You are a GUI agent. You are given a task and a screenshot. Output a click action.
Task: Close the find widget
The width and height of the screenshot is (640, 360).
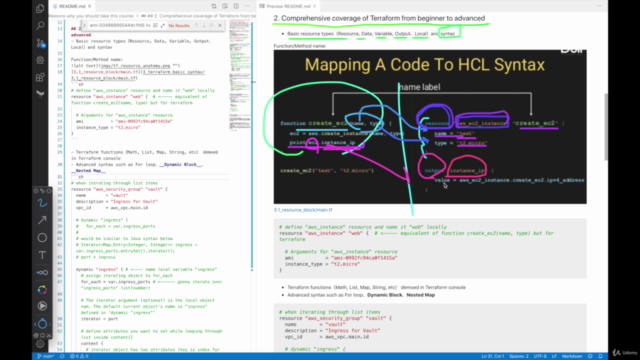pos(220,25)
